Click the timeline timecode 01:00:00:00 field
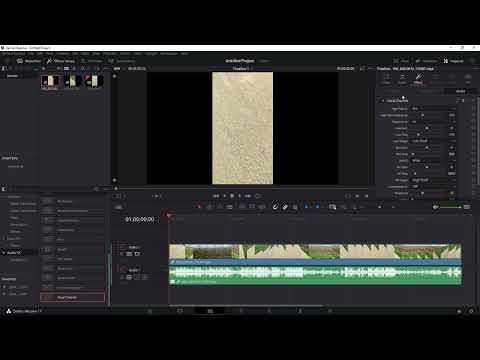 140,219
